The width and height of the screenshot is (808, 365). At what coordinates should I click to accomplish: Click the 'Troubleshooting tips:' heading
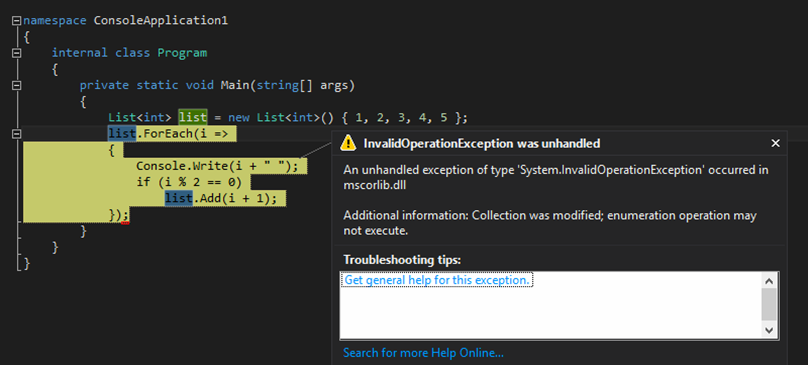pos(402,260)
